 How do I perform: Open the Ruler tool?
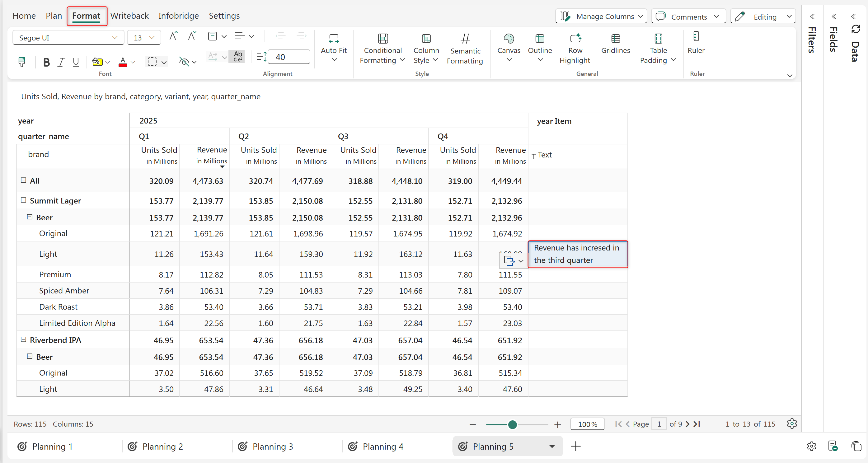[696, 42]
